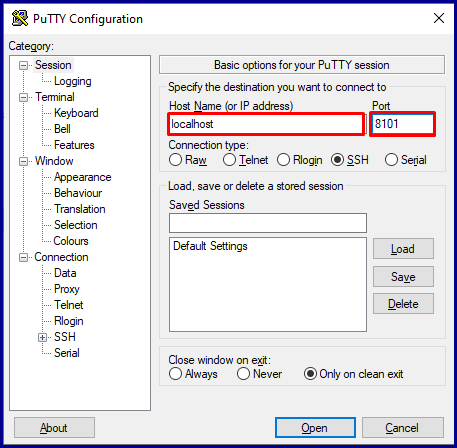Open the Logging settings in tree
This screenshot has height=448, width=457.
click(73, 81)
